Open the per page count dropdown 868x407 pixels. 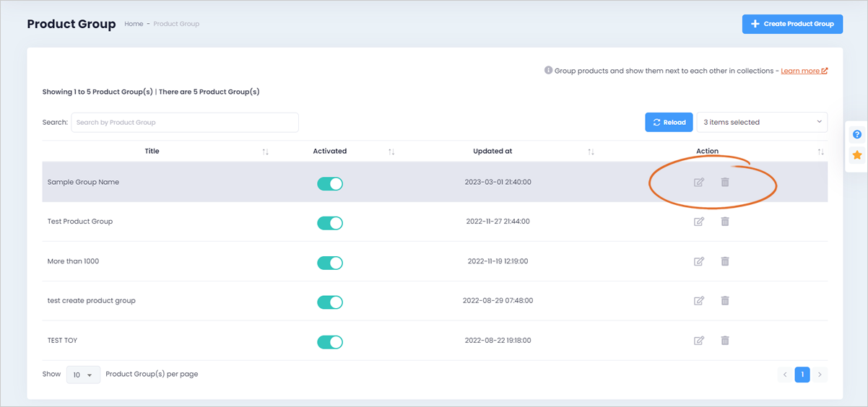click(83, 375)
